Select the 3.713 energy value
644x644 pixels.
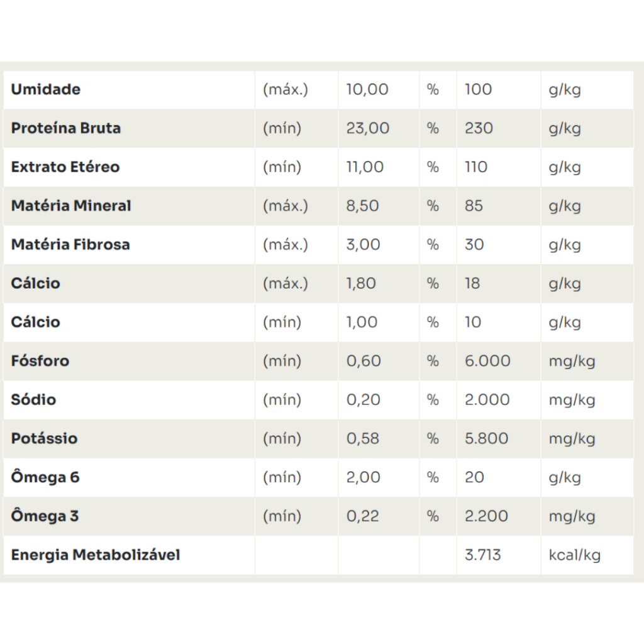tap(483, 555)
